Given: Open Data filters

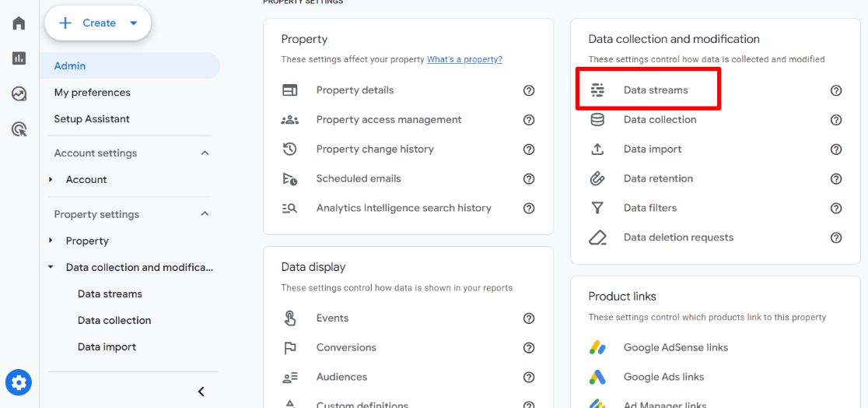Looking at the screenshot, I should (x=650, y=208).
